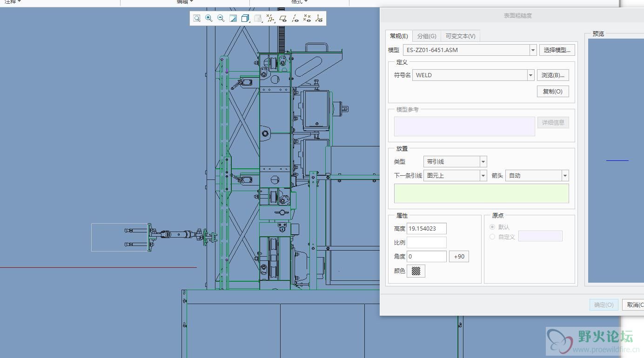Viewport: 644px width, 358px height.
Task: Switch to the 常规(E) tab
Action: click(399, 36)
